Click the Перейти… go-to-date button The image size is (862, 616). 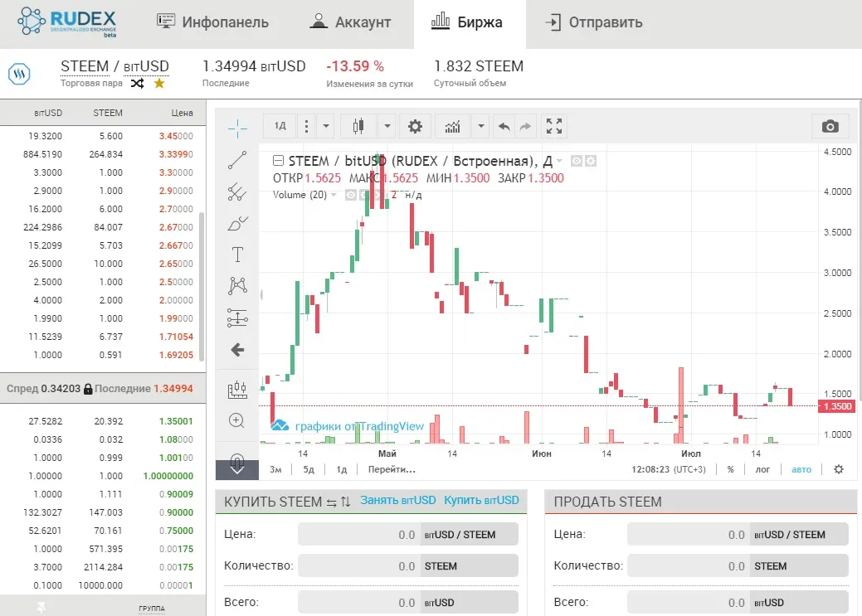[x=392, y=469]
